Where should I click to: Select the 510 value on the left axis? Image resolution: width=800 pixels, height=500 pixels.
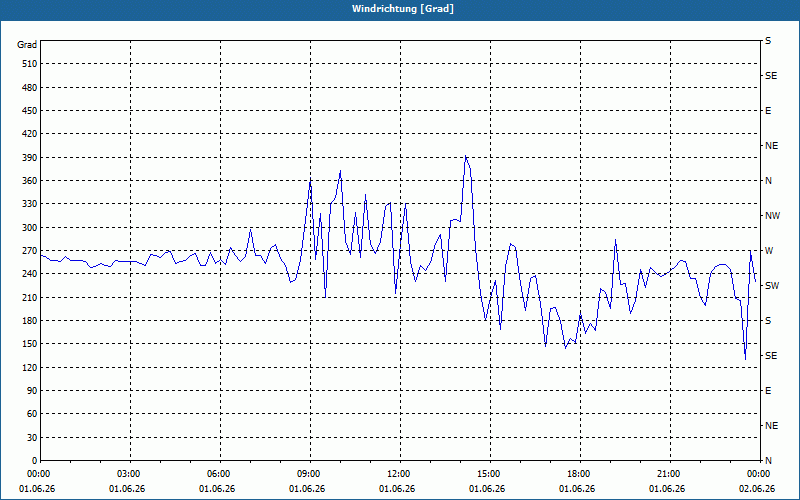point(30,64)
